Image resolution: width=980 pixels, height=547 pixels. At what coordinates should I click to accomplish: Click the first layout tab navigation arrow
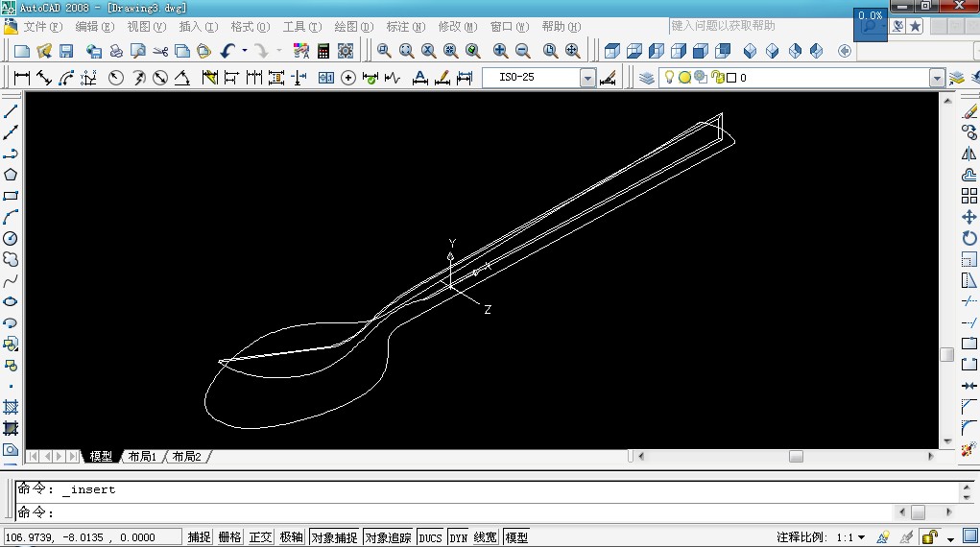34,457
